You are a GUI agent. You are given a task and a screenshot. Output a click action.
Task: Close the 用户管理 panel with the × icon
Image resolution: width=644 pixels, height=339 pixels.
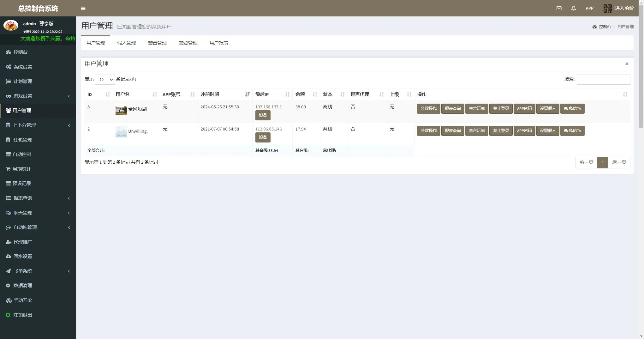627,64
